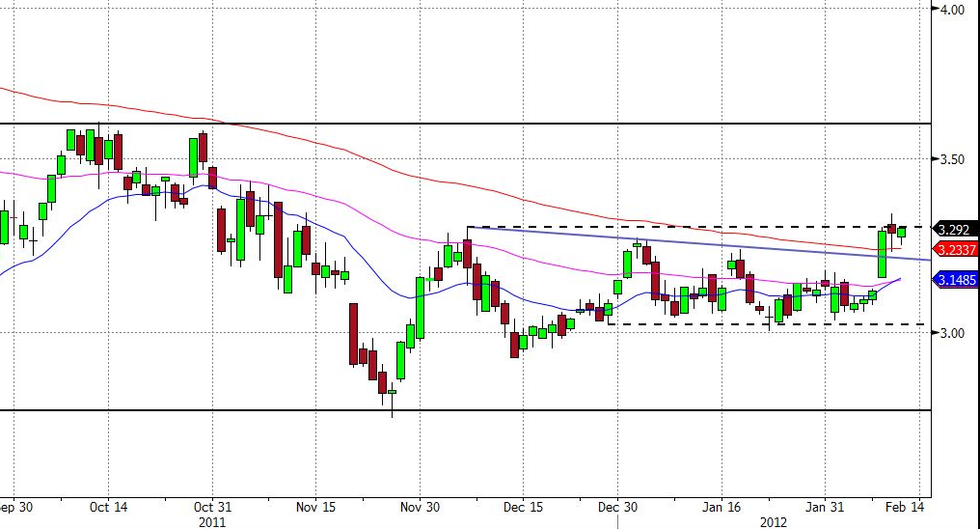
Task: Click the lowest candle at the late-November bottom
Action: click(x=392, y=393)
